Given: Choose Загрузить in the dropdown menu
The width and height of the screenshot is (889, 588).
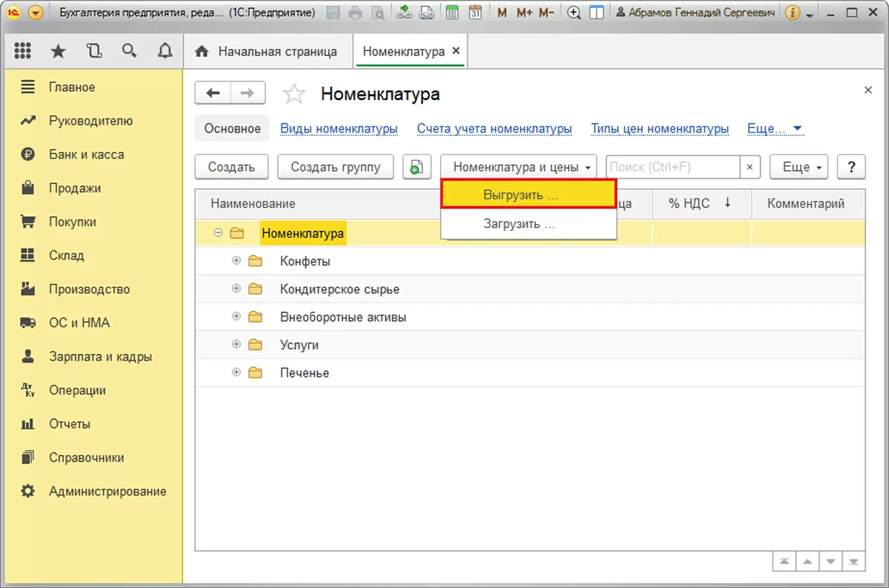Looking at the screenshot, I should click(528, 224).
